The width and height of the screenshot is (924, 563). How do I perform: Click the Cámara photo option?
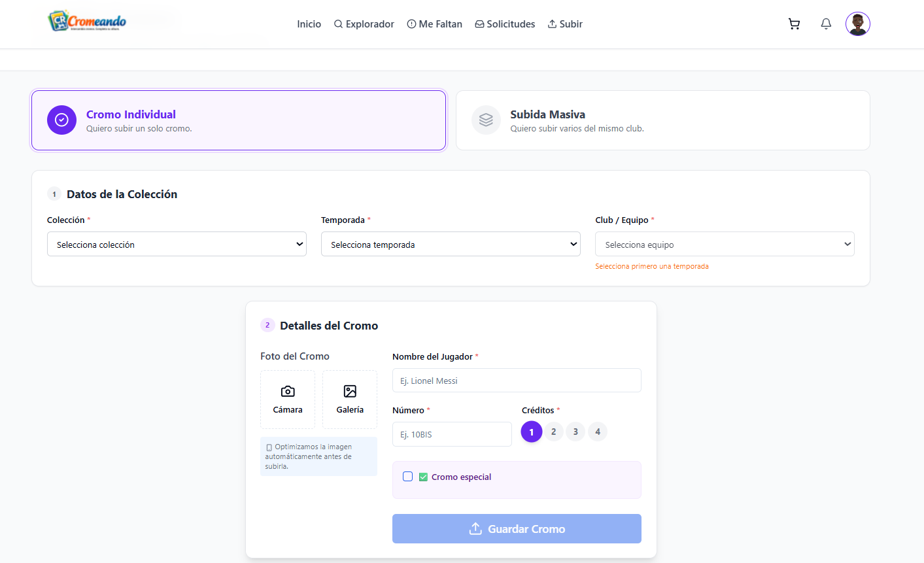point(288,399)
